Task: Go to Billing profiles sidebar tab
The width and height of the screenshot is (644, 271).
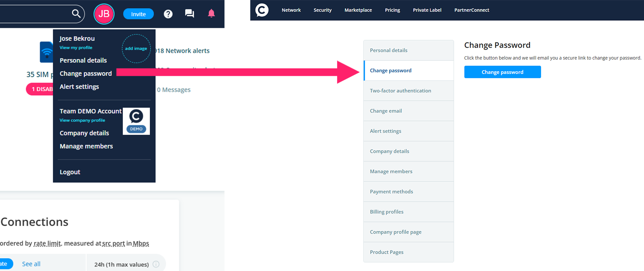Action: pyautogui.click(x=387, y=212)
